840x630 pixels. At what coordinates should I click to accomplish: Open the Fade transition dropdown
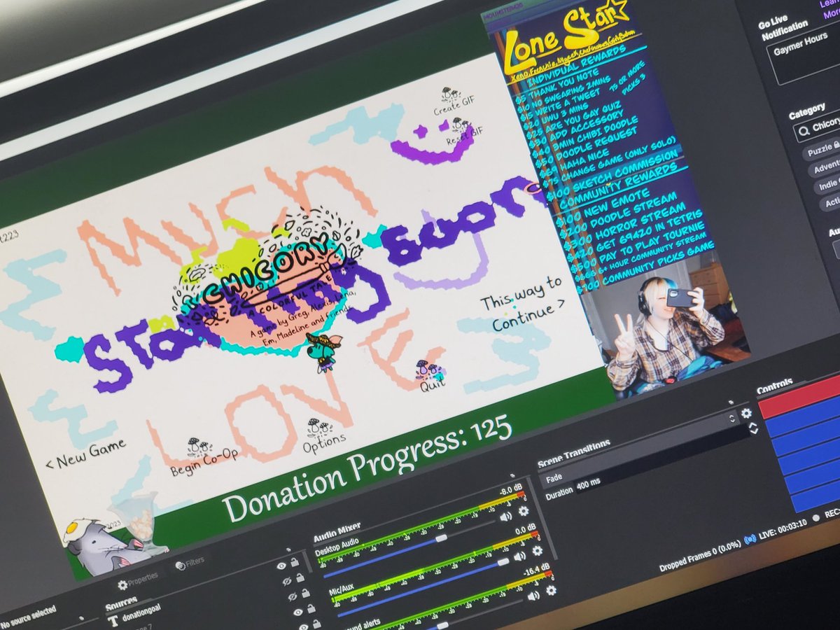tap(638, 450)
